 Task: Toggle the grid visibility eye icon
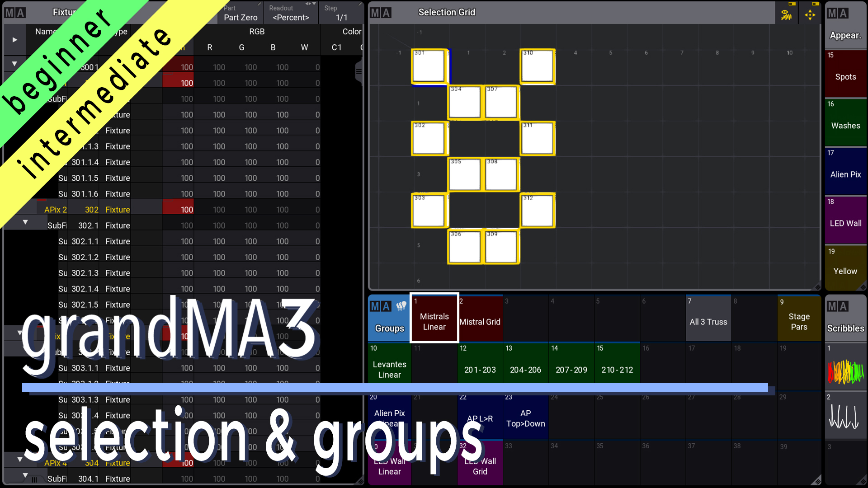[786, 15]
